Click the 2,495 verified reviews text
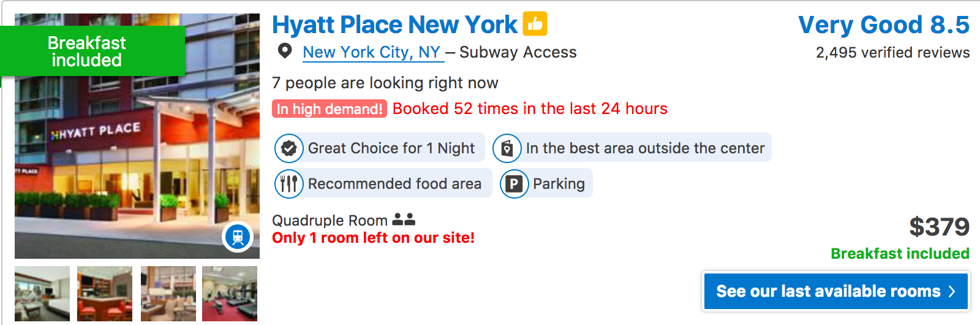The image size is (980, 325). click(892, 53)
